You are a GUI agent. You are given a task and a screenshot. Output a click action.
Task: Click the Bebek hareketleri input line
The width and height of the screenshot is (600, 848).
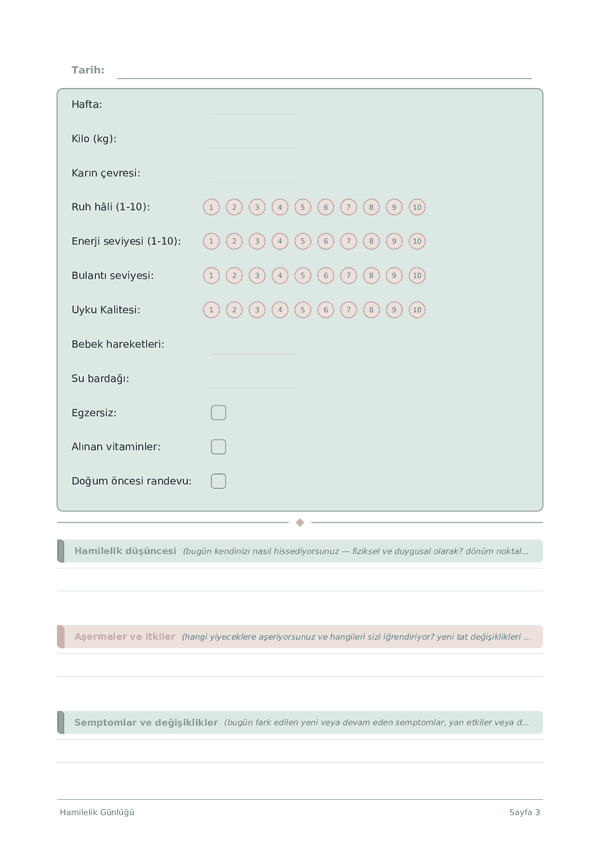[x=254, y=346]
